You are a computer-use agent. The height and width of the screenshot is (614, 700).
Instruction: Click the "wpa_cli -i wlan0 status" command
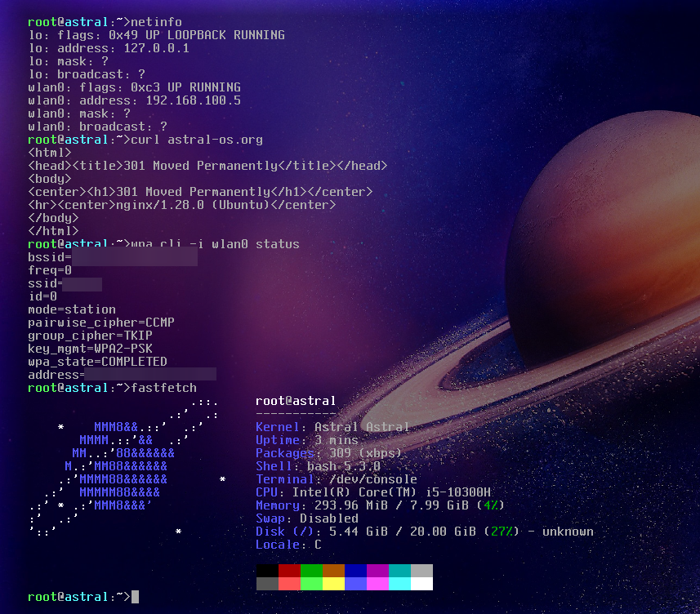click(215, 244)
